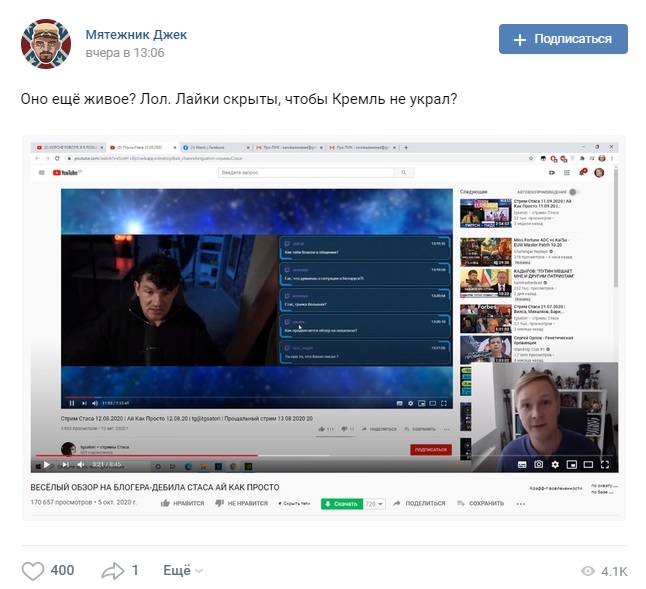The height and width of the screenshot is (589, 646).
Task: Click the bookmark star in address bar
Action: [531, 158]
